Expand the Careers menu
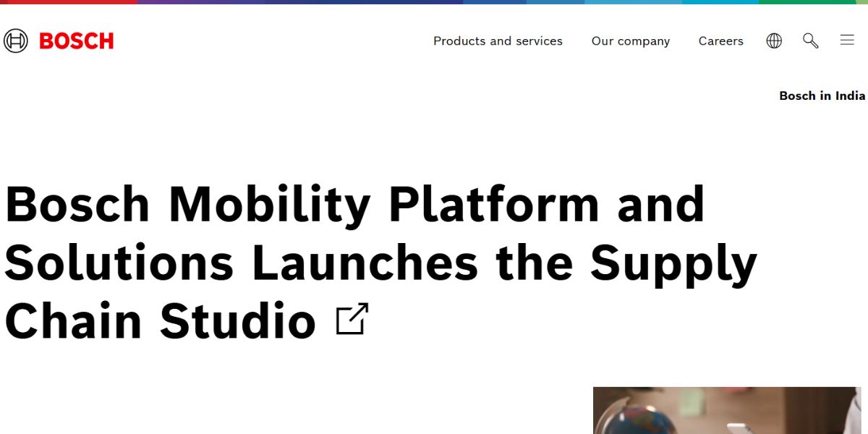The width and height of the screenshot is (868, 434). (x=720, y=41)
